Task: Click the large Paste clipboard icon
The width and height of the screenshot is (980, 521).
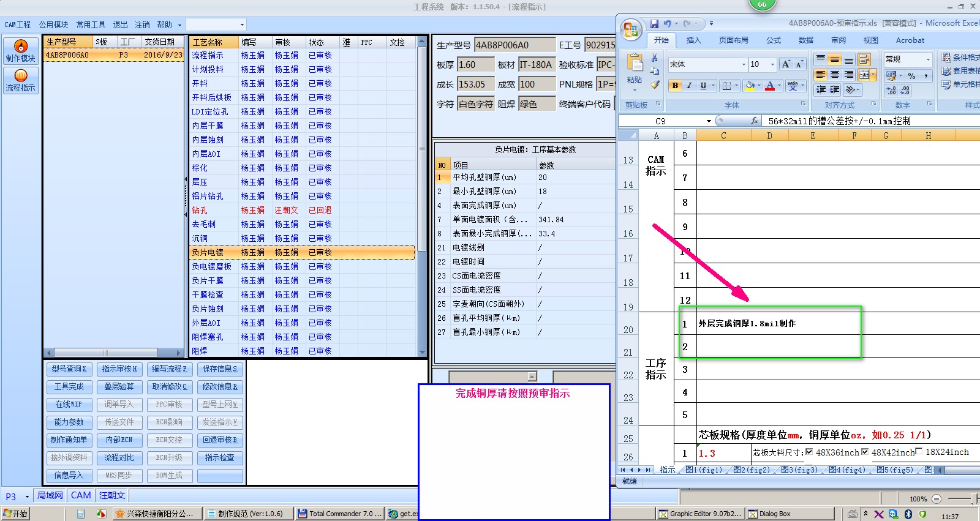Action: (x=635, y=63)
